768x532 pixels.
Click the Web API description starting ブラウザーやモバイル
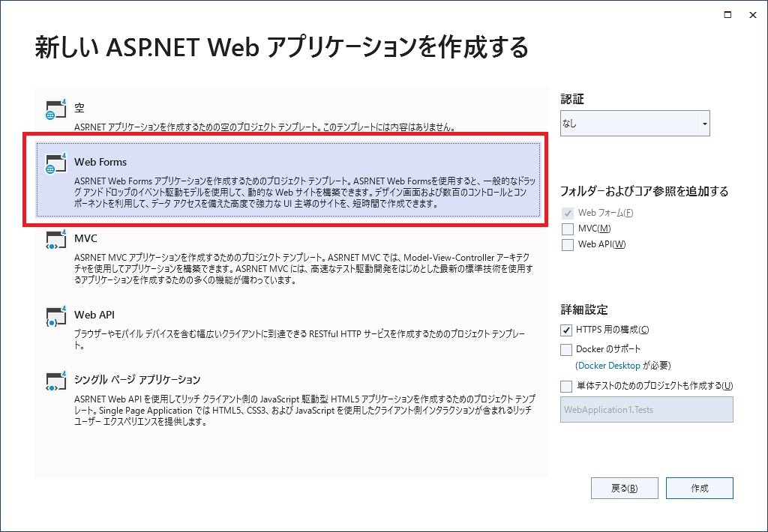click(300, 339)
